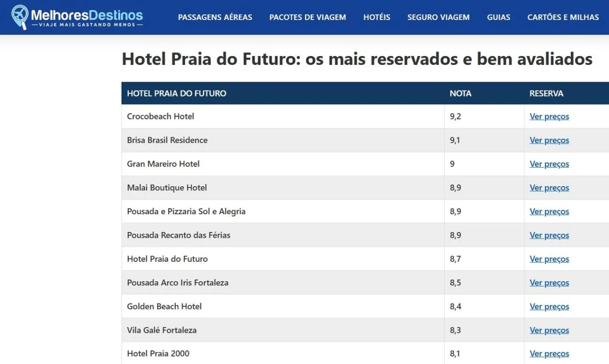The width and height of the screenshot is (609, 364).
Task: Select the Golden Beach Hotel row
Action: coord(164,306)
